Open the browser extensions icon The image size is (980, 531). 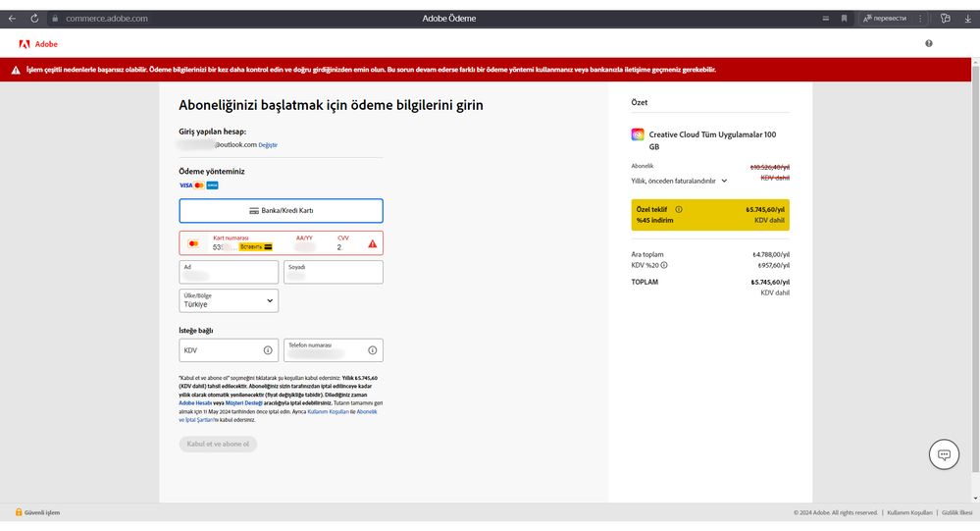(946, 18)
